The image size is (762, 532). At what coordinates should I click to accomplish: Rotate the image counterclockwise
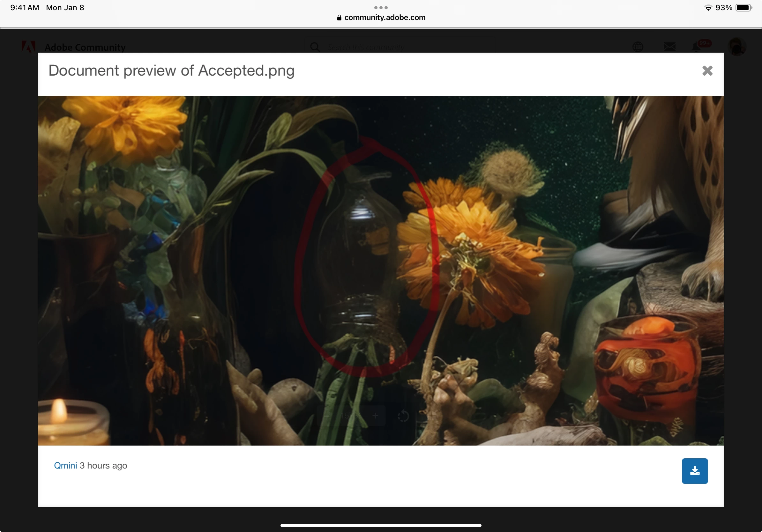click(403, 416)
